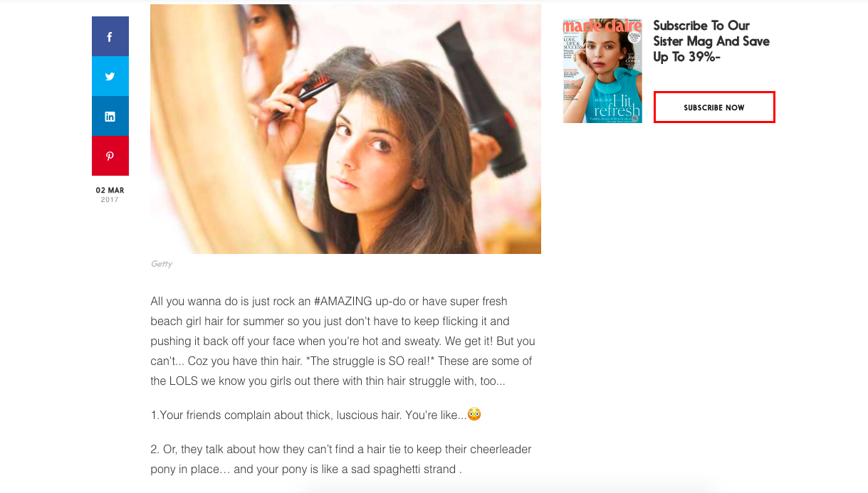Share article using LinkedIn icon
The image size is (868, 493).
click(x=110, y=116)
